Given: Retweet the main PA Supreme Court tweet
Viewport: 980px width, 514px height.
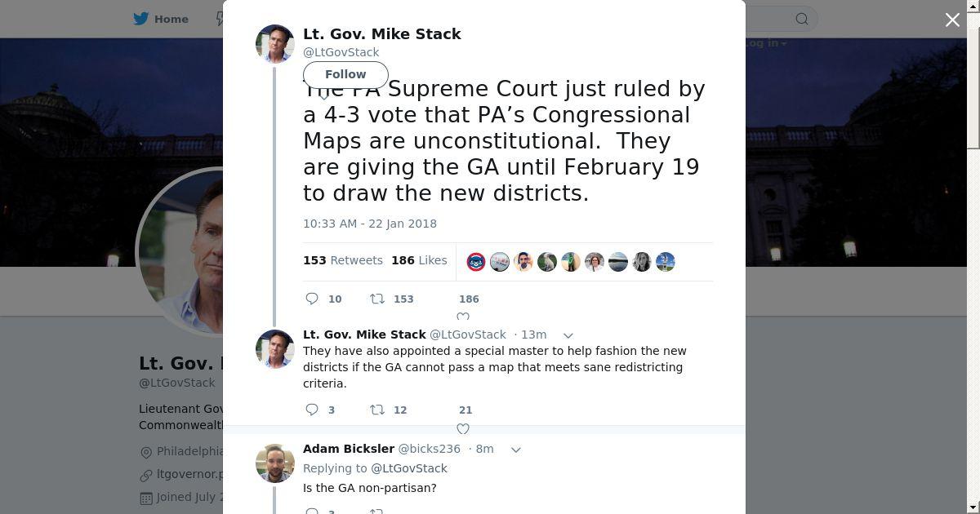Looking at the screenshot, I should point(377,299).
